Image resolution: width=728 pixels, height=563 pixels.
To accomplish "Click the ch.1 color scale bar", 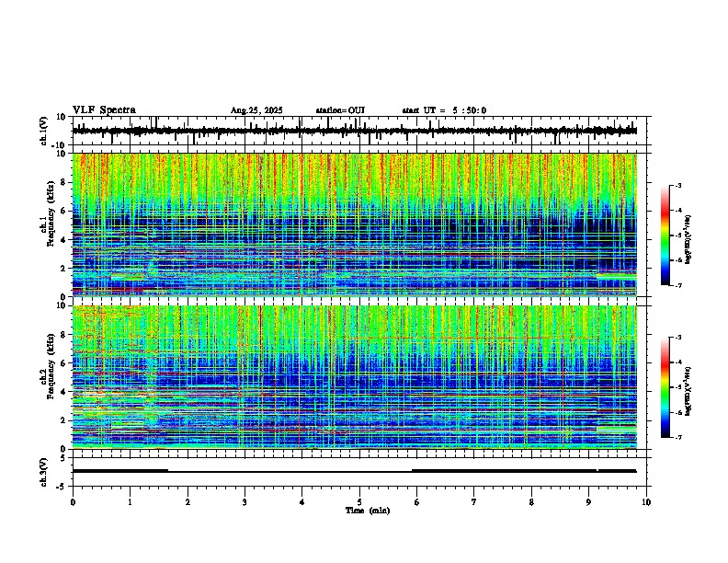I will (665, 236).
